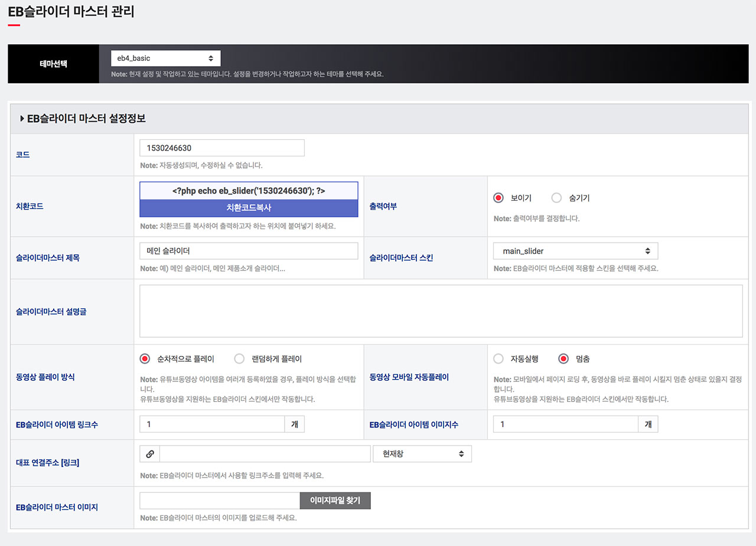Click the EB슬라이더 마스터 이미지 label
756x546 pixels.
[x=57, y=508]
